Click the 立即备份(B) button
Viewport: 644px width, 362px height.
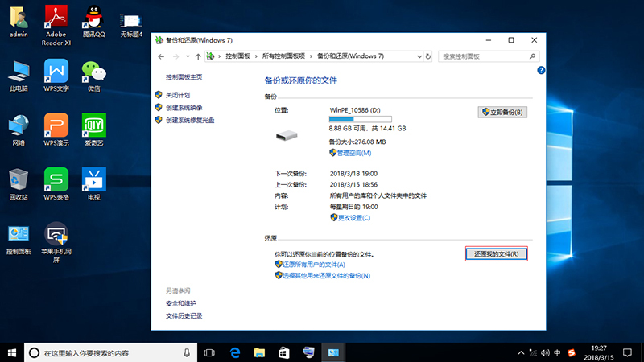(x=502, y=112)
